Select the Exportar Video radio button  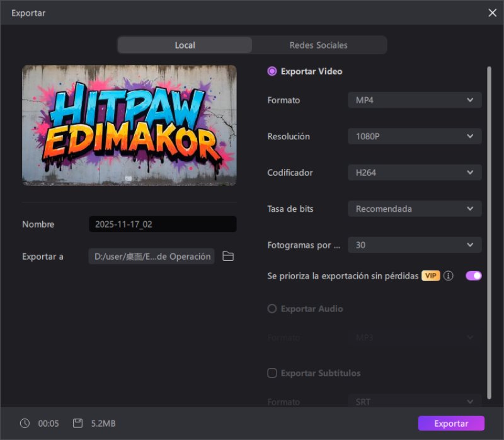click(272, 71)
